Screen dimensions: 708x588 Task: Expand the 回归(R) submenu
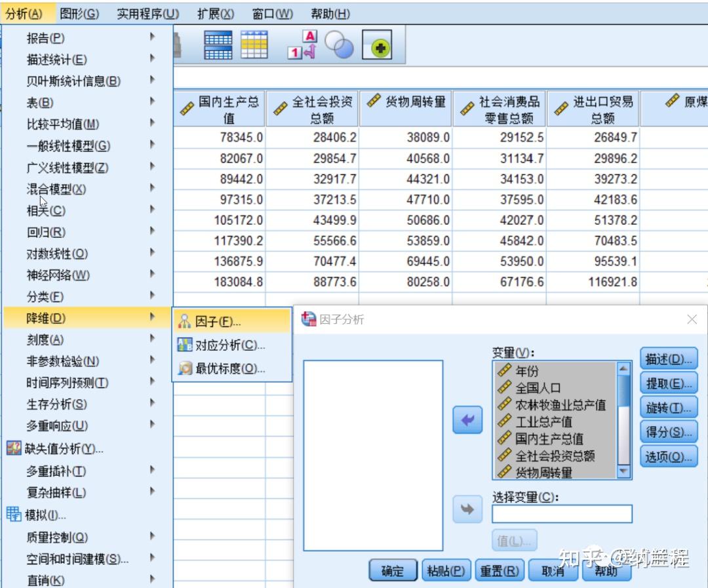[x=87, y=232]
